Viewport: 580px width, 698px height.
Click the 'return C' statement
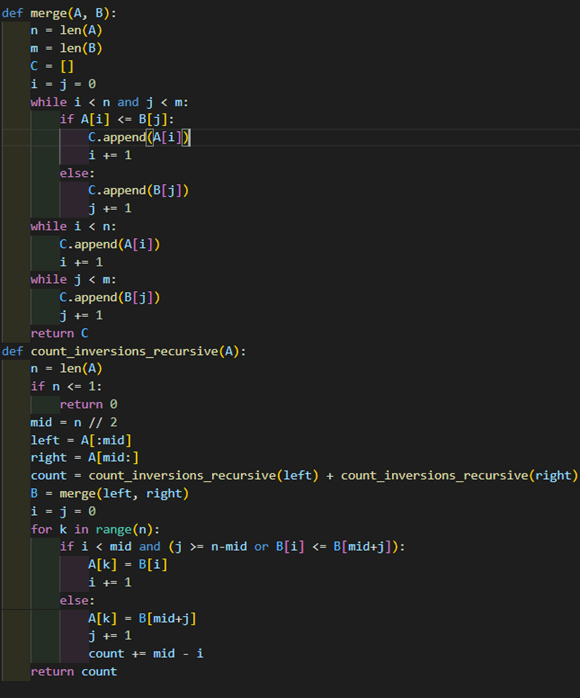(59, 333)
